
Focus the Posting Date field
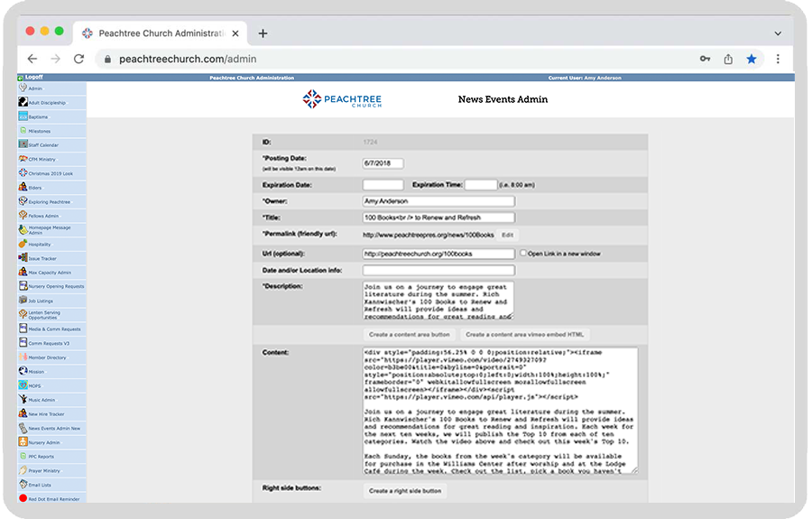tap(383, 163)
